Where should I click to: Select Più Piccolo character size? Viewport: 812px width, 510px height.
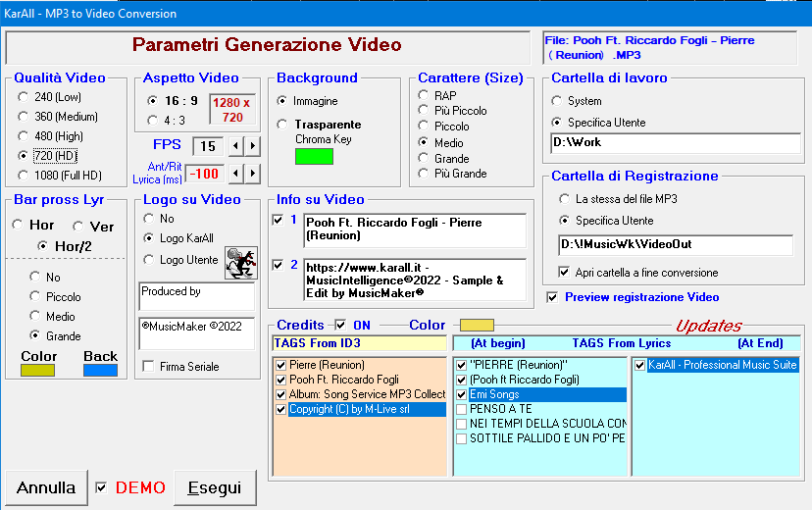(x=424, y=110)
